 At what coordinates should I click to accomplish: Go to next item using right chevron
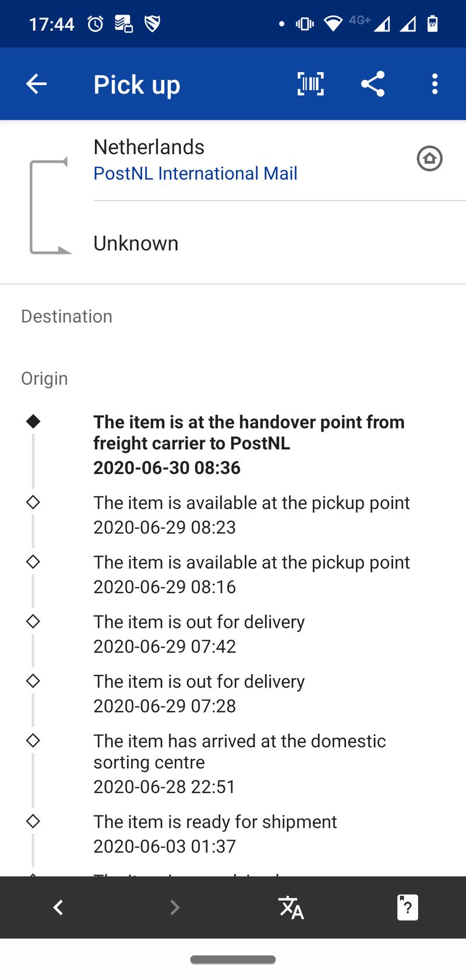(174, 907)
